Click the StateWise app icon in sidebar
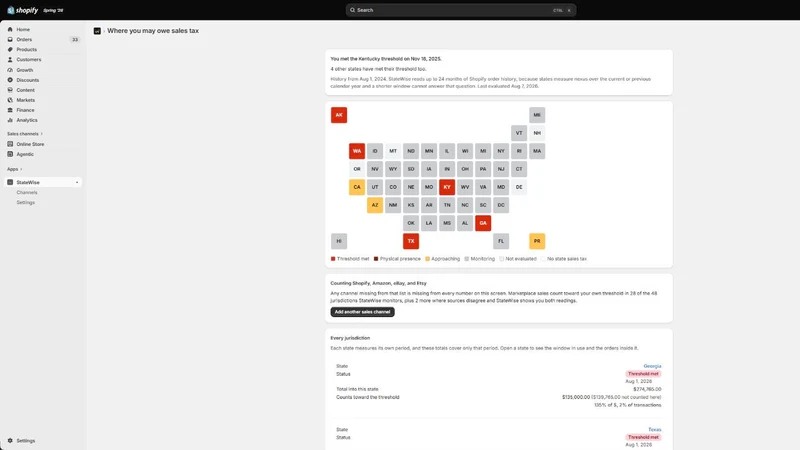Screen dimensions: 800x450 (x=10, y=182)
